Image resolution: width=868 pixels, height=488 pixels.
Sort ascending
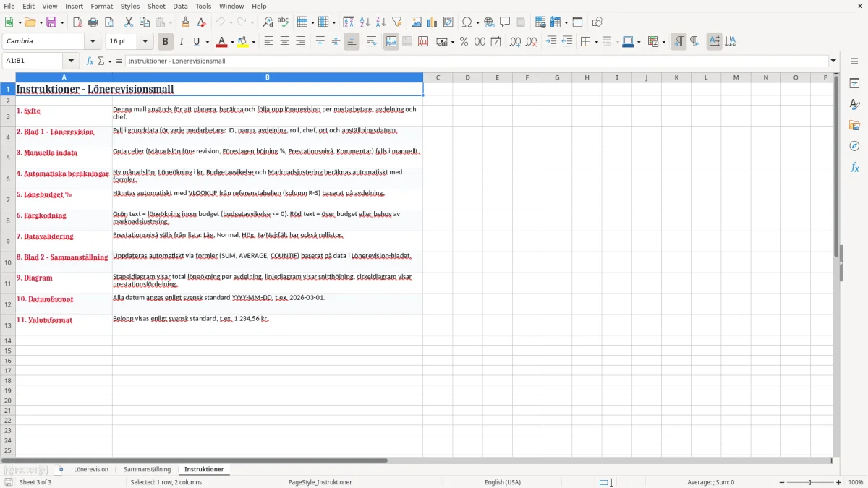pos(365,22)
